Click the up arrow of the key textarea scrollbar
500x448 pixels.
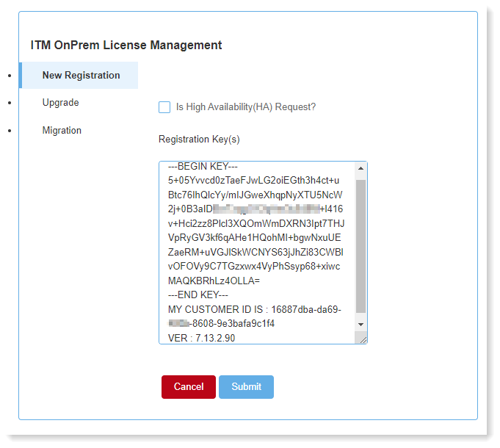(x=360, y=168)
